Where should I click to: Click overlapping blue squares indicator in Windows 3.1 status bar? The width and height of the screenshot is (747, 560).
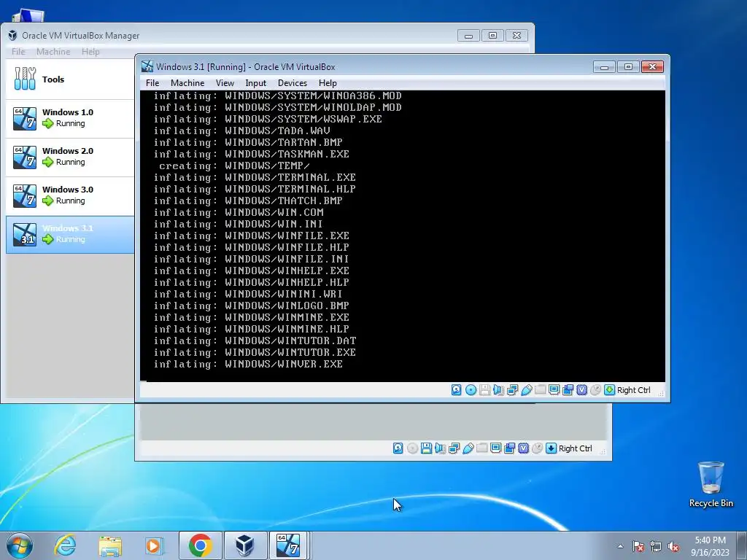coord(568,390)
